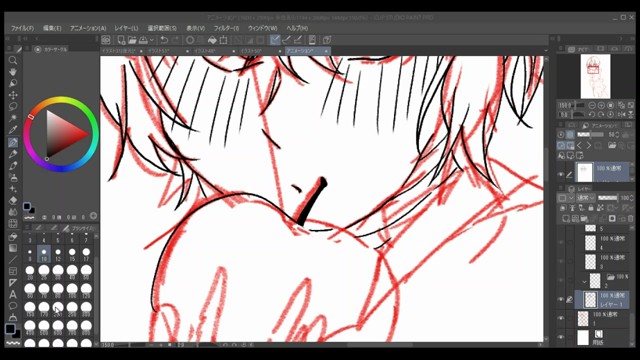Select the Lasso selection tool
Image resolution: width=640 pixels, height=360 pixels.
[x=13, y=107]
